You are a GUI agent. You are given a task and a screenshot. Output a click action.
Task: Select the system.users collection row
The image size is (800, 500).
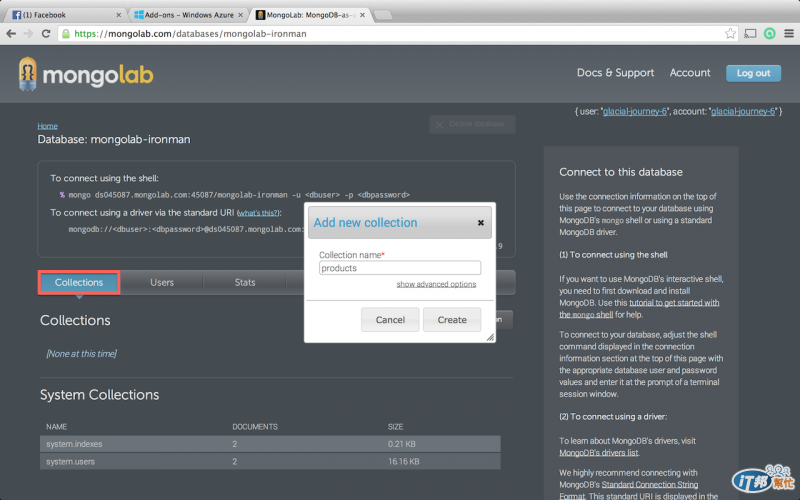tap(270, 461)
